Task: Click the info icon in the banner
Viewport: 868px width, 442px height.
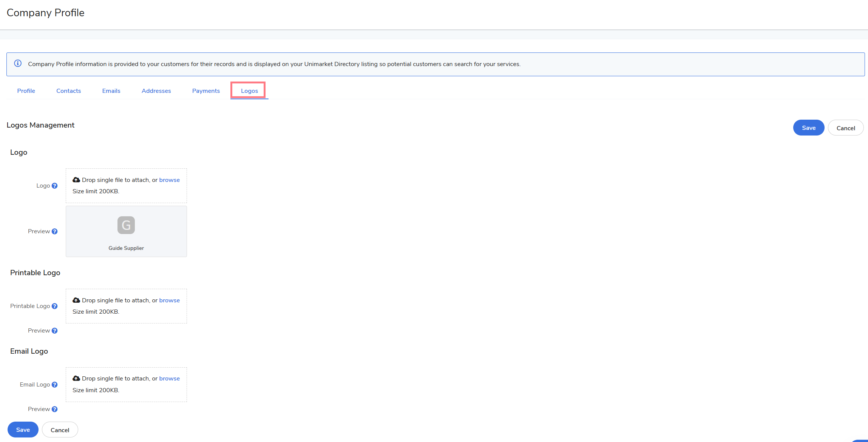Action: click(18, 63)
